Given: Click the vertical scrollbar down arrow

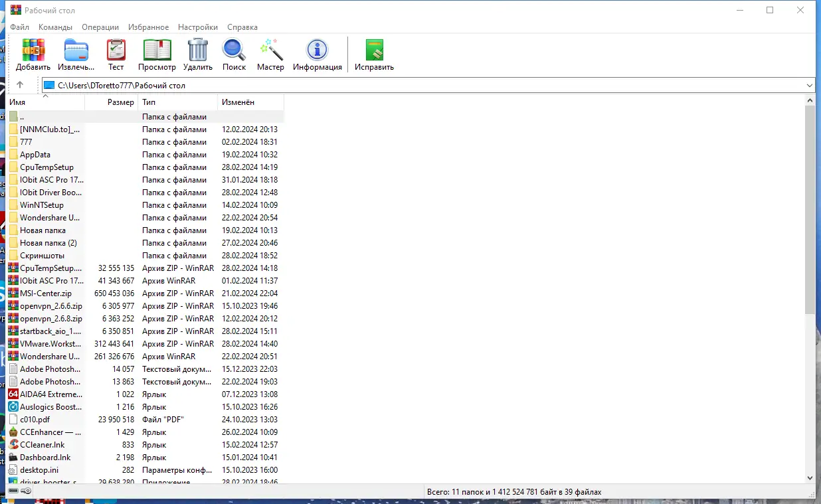Looking at the screenshot, I should 810,478.
